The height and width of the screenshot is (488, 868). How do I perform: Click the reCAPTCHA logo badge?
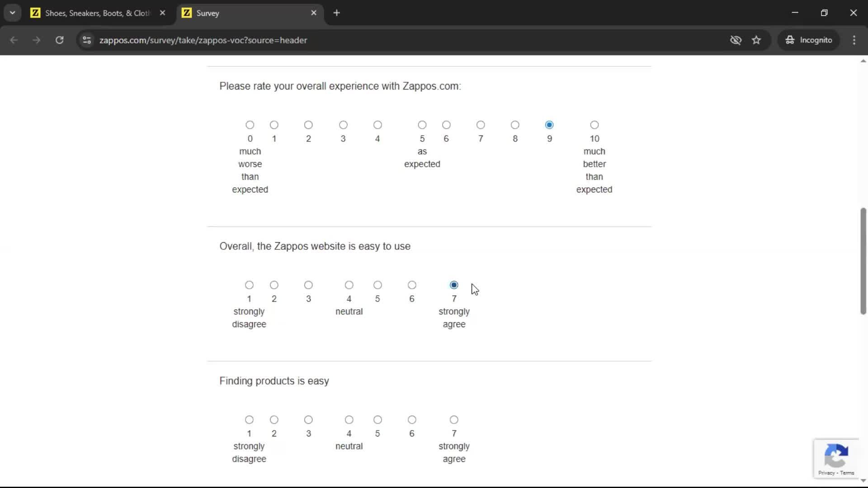[836, 455]
